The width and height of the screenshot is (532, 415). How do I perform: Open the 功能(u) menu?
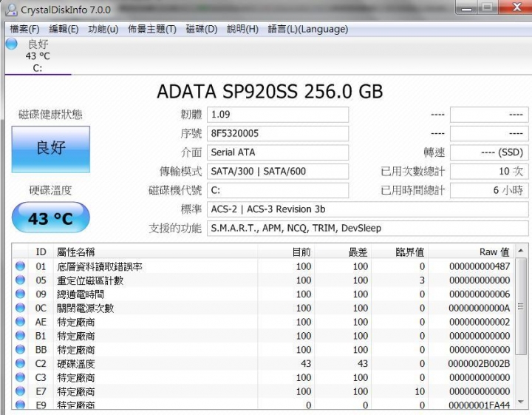click(x=103, y=29)
